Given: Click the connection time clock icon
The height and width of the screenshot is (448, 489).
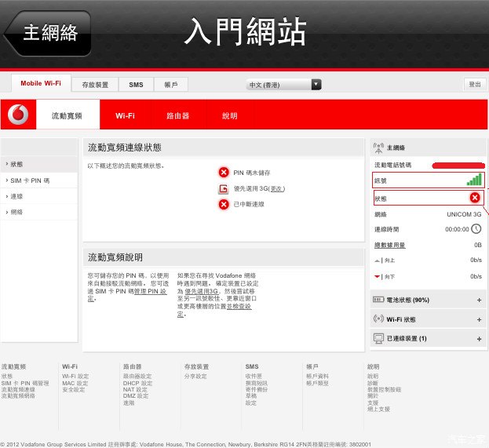Looking at the screenshot, I should tap(476, 229).
